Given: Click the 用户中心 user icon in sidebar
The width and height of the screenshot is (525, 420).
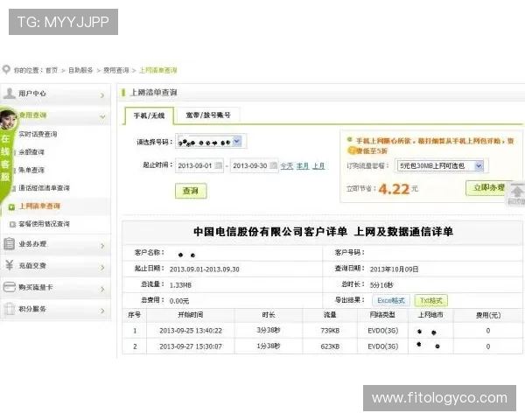Looking at the screenshot, I should pyautogui.click(x=9, y=94).
